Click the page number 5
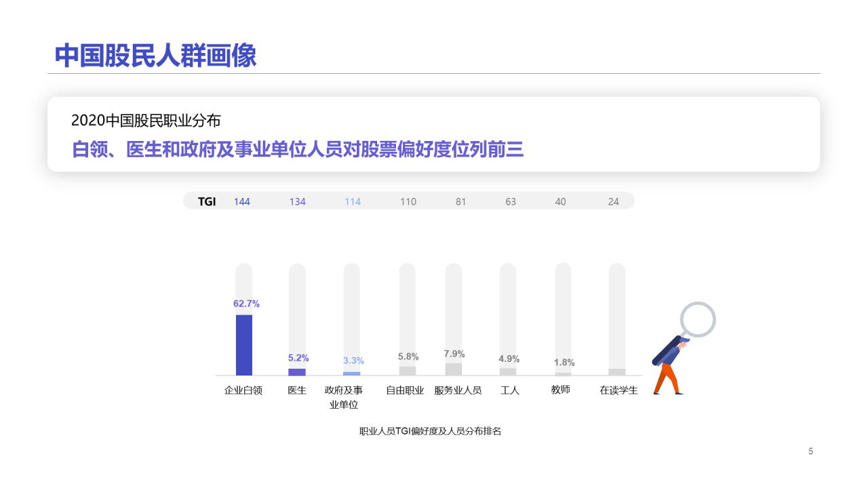This screenshot has width=868, height=488. (x=810, y=451)
